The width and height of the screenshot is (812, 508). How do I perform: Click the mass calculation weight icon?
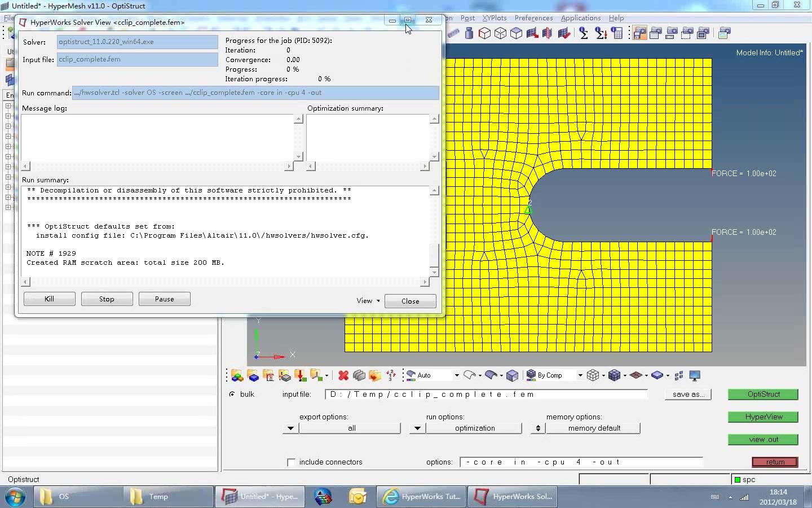pyautogui.click(x=469, y=33)
